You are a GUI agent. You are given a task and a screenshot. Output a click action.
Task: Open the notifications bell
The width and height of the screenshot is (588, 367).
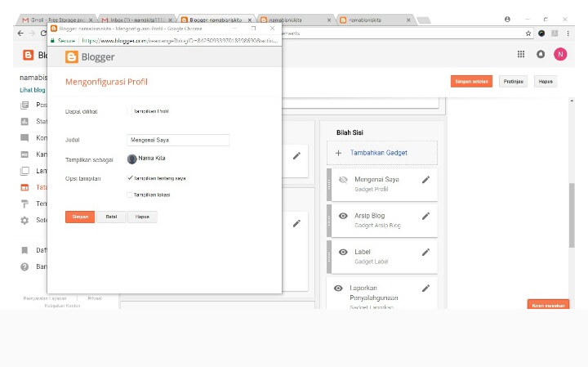(x=541, y=55)
